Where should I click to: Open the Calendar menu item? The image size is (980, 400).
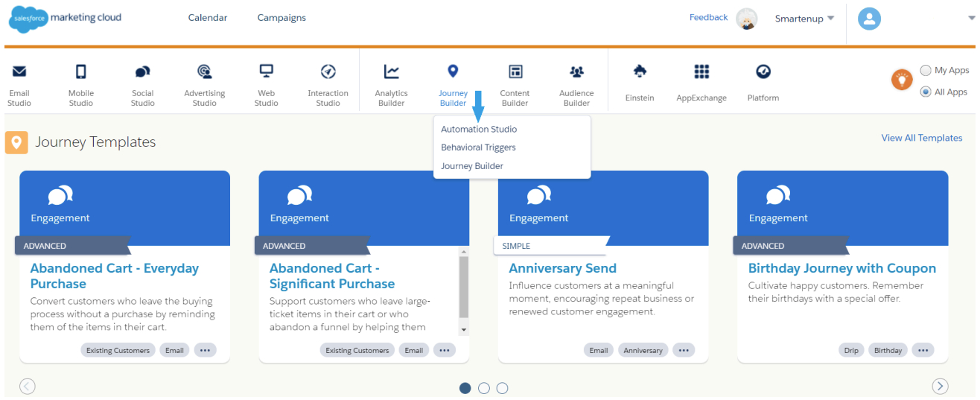(208, 18)
